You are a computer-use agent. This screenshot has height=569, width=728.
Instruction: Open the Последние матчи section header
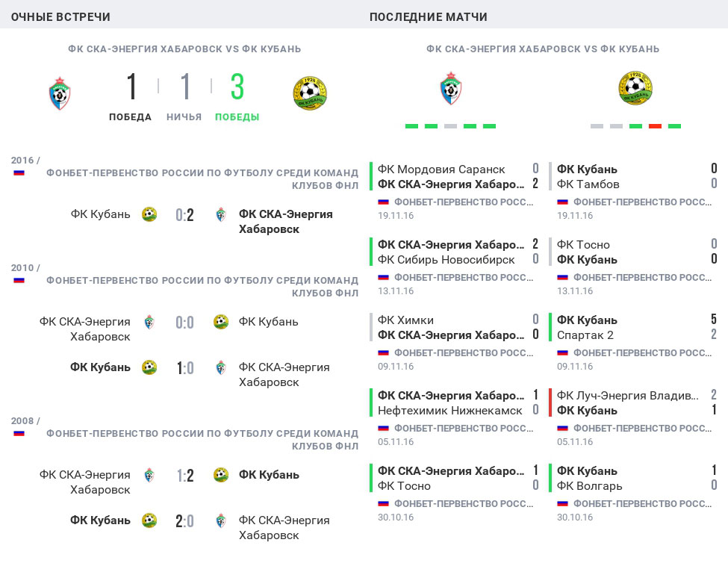[429, 16]
